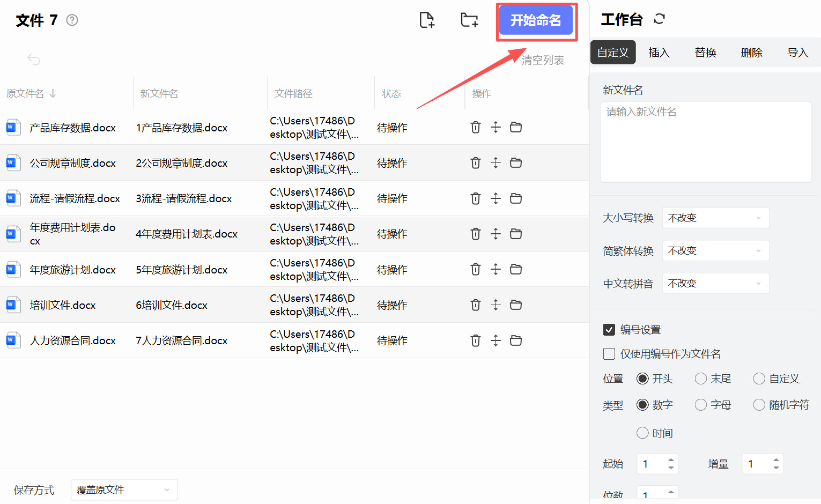Screen dimensions: 821x504
Task: Open the 中文转拼音 dropdown
Action: coord(716,283)
